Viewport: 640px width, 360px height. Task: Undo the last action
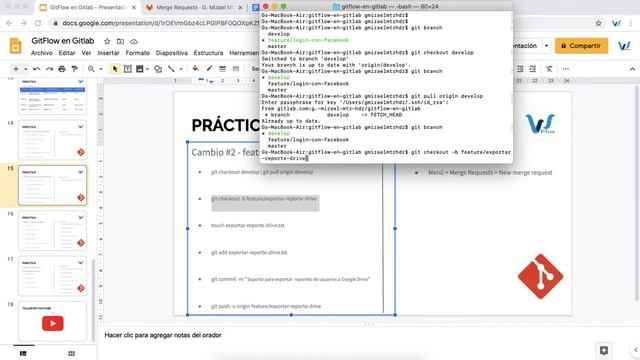(37, 69)
